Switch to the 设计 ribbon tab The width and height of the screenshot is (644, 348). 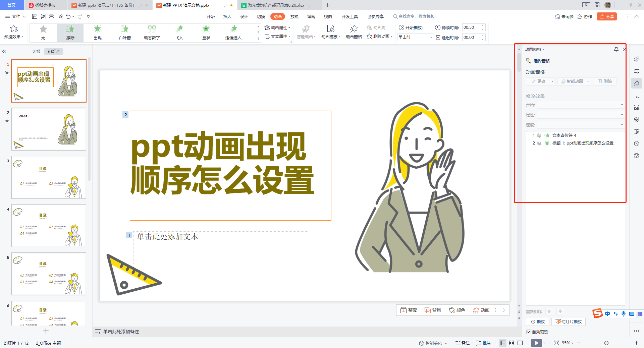pyautogui.click(x=244, y=16)
